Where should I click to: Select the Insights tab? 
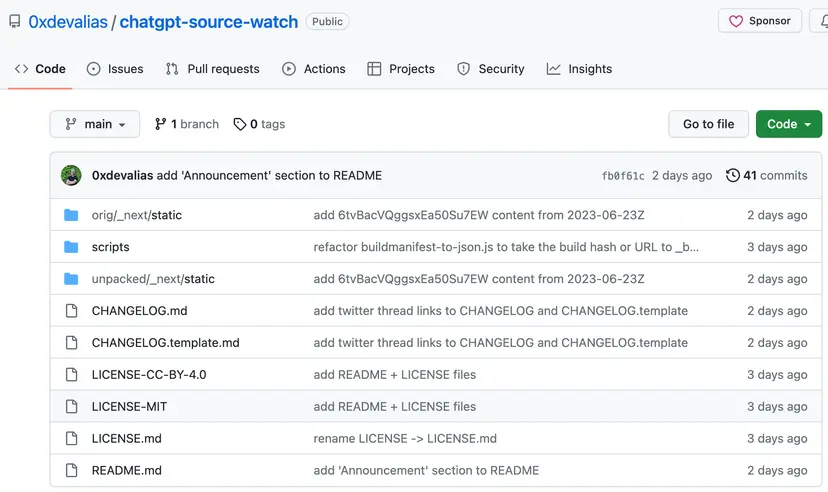tap(579, 69)
